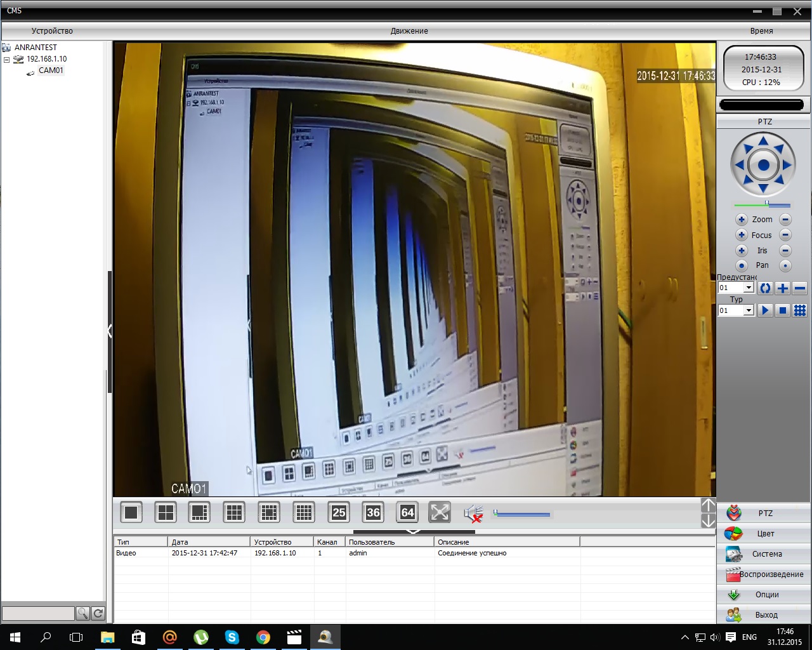Collapse the left device panel
This screenshot has height=650, width=812.
[x=110, y=331]
